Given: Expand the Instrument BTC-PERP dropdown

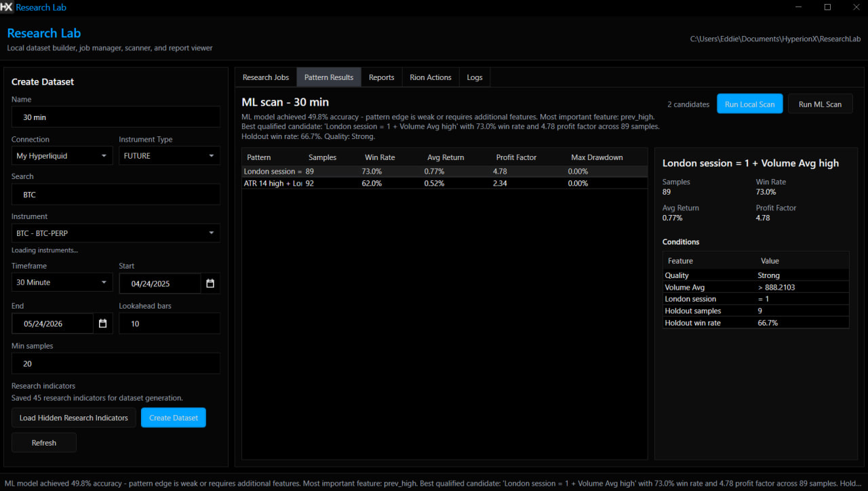Looking at the screenshot, I should [116, 233].
